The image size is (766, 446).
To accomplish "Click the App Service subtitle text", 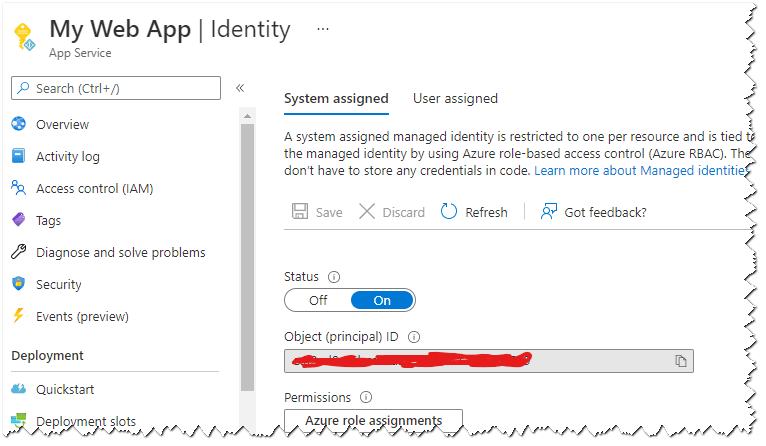I will [80, 53].
